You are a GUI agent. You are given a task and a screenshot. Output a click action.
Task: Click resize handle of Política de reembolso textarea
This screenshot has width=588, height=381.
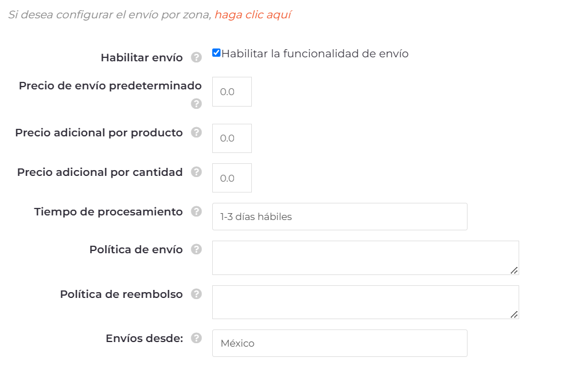515,315
